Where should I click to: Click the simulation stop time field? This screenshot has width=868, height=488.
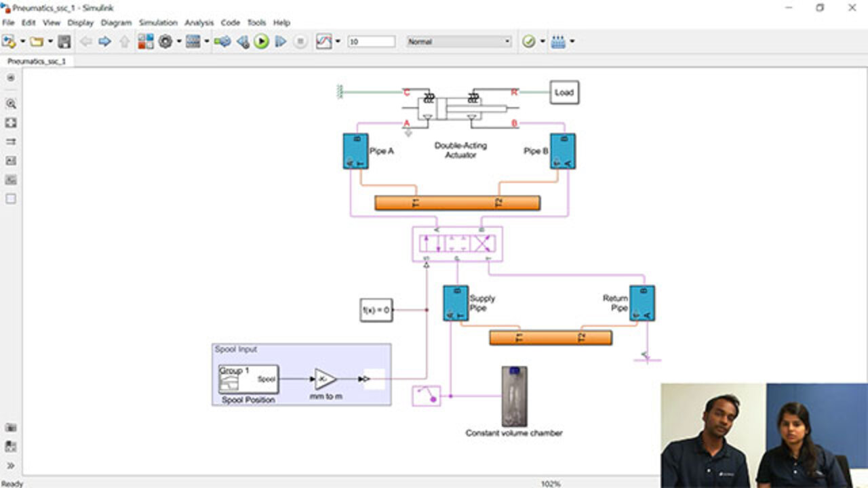[371, 42]
